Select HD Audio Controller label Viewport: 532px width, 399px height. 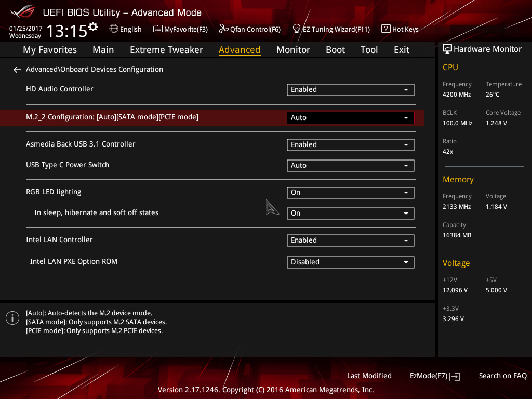(59, 89)
